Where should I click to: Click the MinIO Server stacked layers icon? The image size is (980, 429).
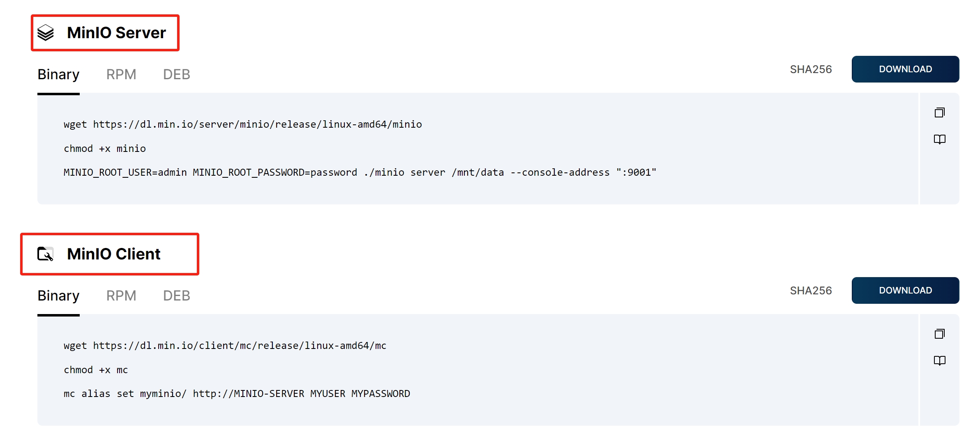46,33
